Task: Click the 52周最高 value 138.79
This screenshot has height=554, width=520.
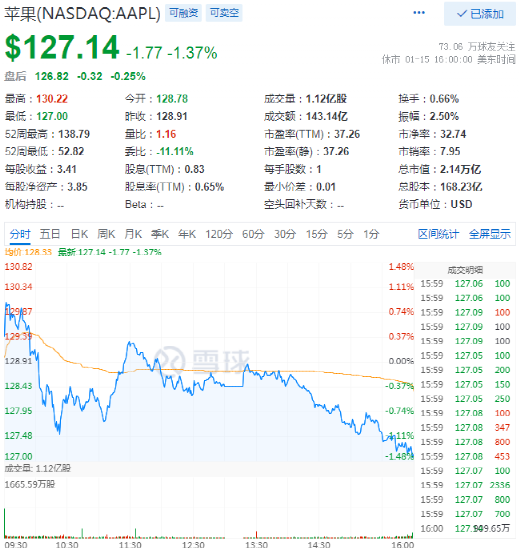Action: [74, 134]
